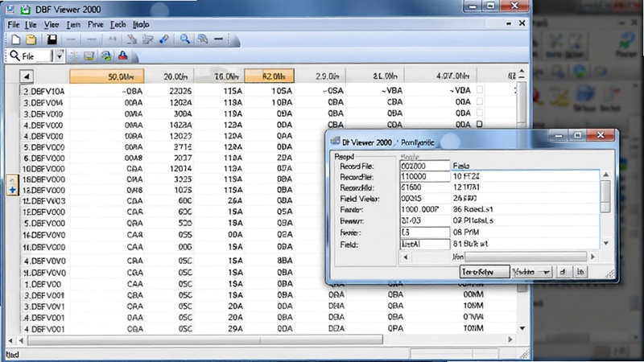The image size is (644, 362).
Task: Open a file with the yellow folder icon
Action: (x=31, y=39)
